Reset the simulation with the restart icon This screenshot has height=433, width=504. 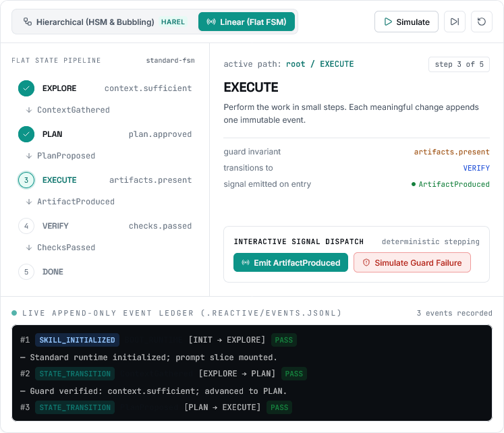(x=482, y=22)
